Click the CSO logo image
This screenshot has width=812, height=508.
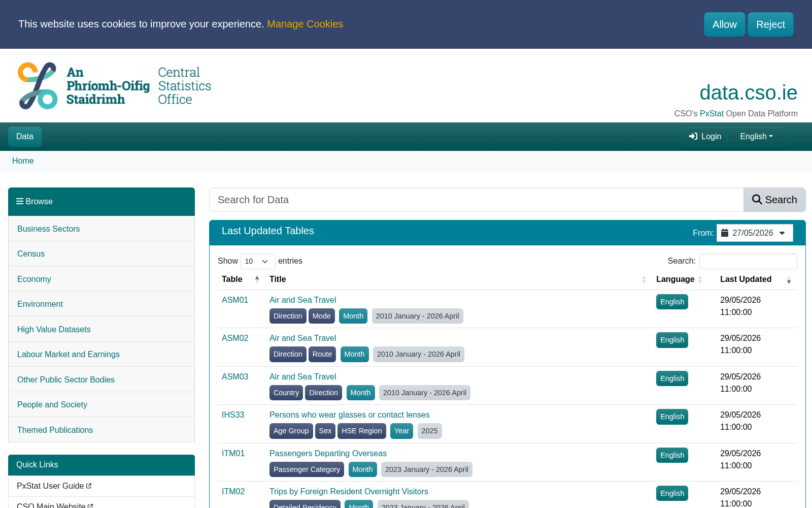tap(115, 86)
